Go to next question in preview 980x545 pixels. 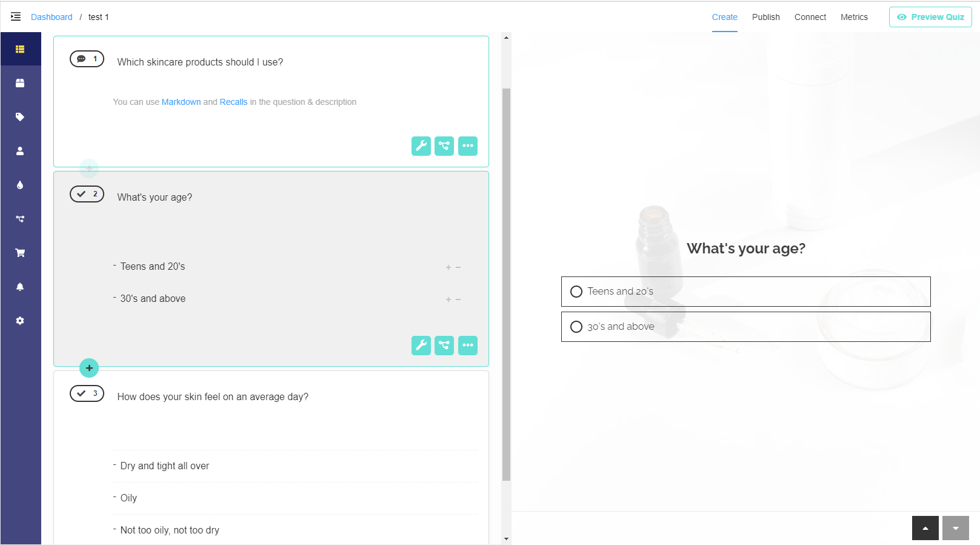956,528
